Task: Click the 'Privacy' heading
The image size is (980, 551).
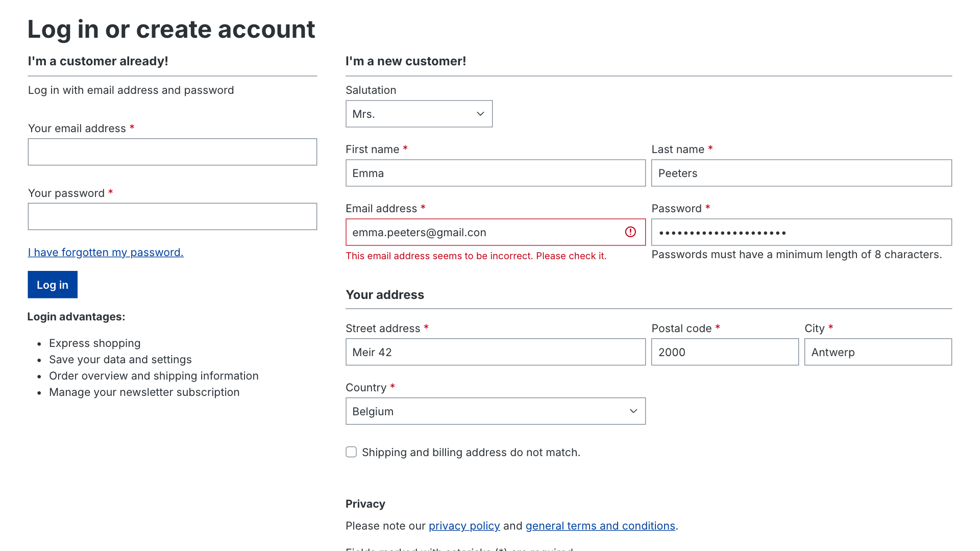Action: tap(365, 504)
